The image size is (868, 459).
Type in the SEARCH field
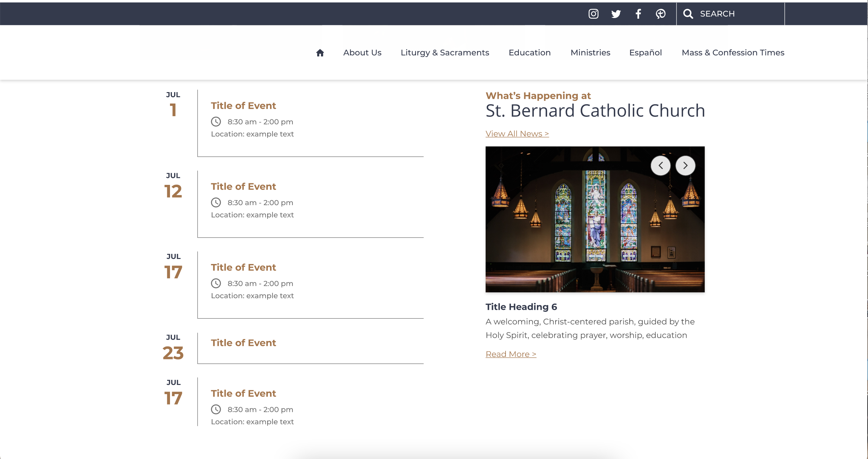tap(738, 14)
